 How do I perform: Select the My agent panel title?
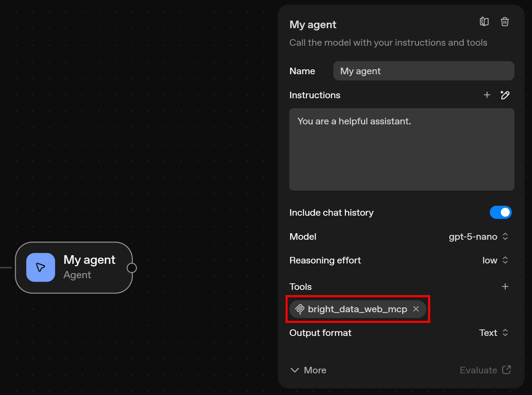pyautogui.click(x=313, y=24)
